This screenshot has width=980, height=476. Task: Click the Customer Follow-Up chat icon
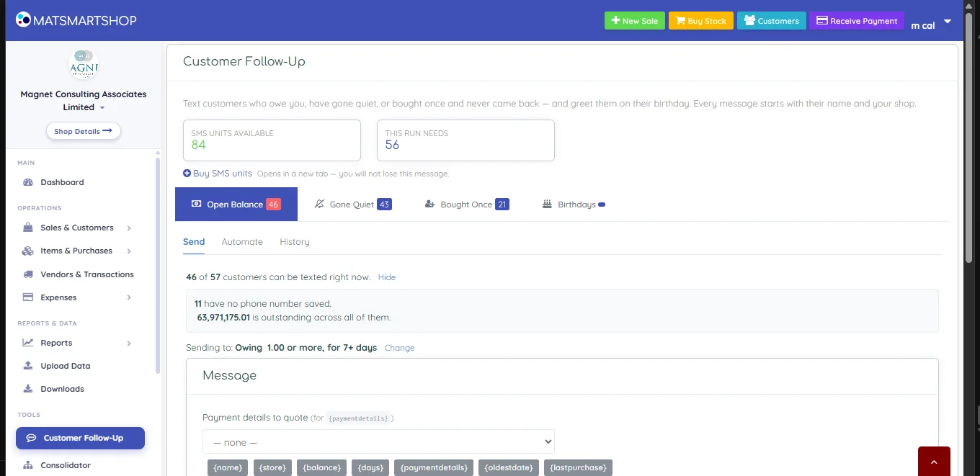(x=31, y=438)
